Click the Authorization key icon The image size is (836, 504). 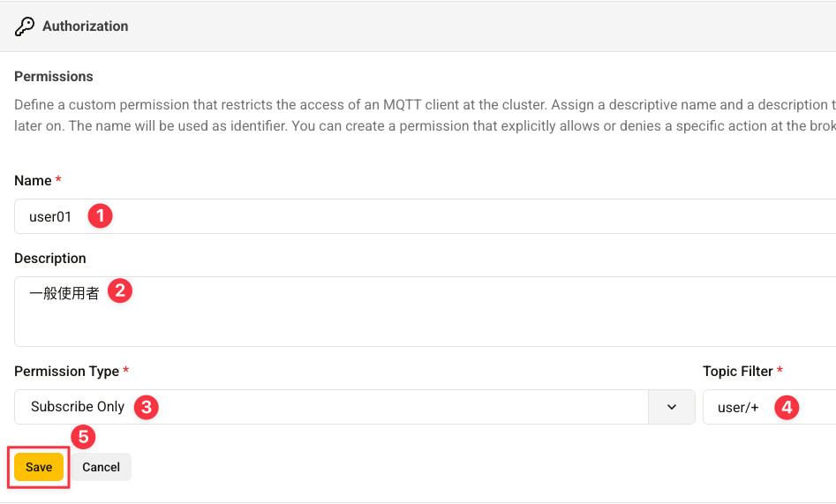click(25, 26)
